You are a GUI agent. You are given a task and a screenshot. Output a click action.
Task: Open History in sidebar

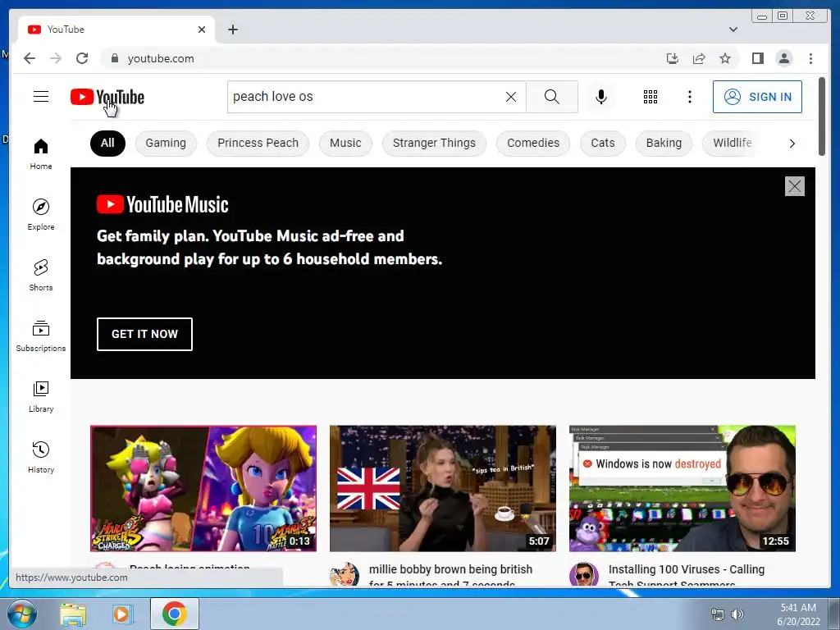[x=41, y=457]
